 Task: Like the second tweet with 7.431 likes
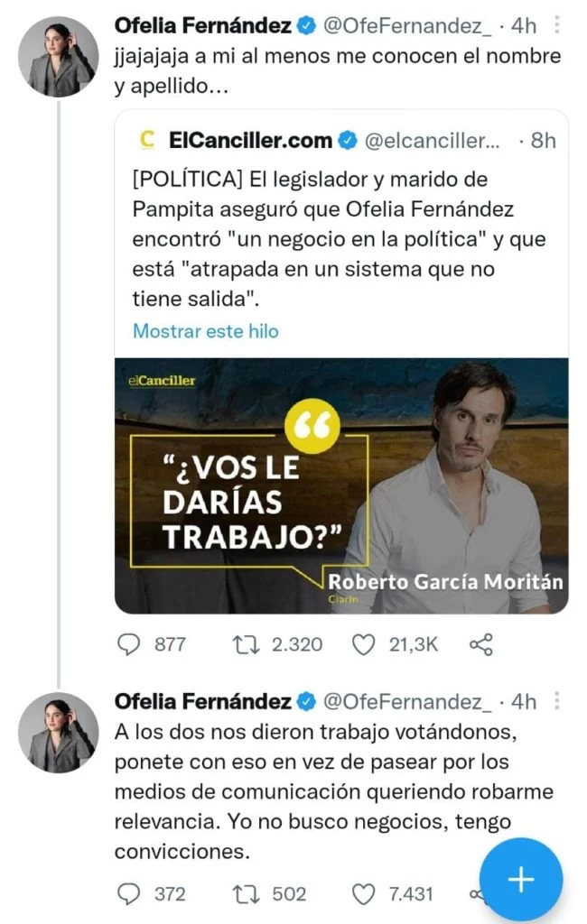click(364, 893)
